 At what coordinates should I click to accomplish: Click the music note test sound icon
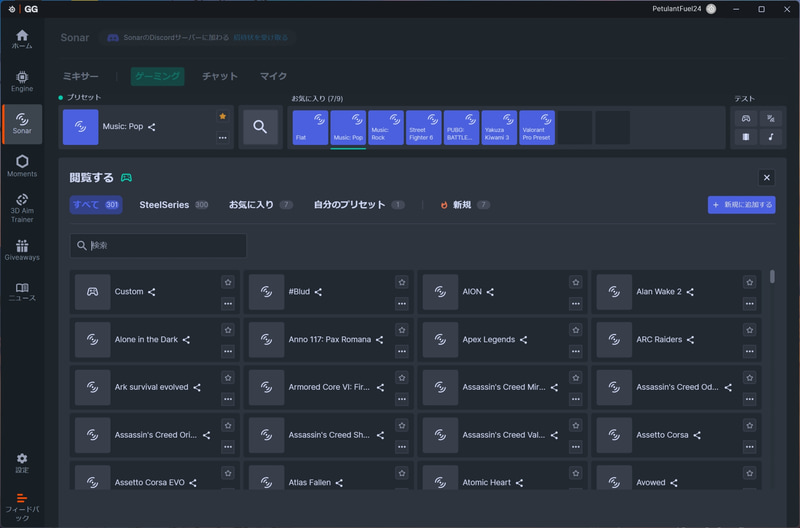tap(770, 137)
